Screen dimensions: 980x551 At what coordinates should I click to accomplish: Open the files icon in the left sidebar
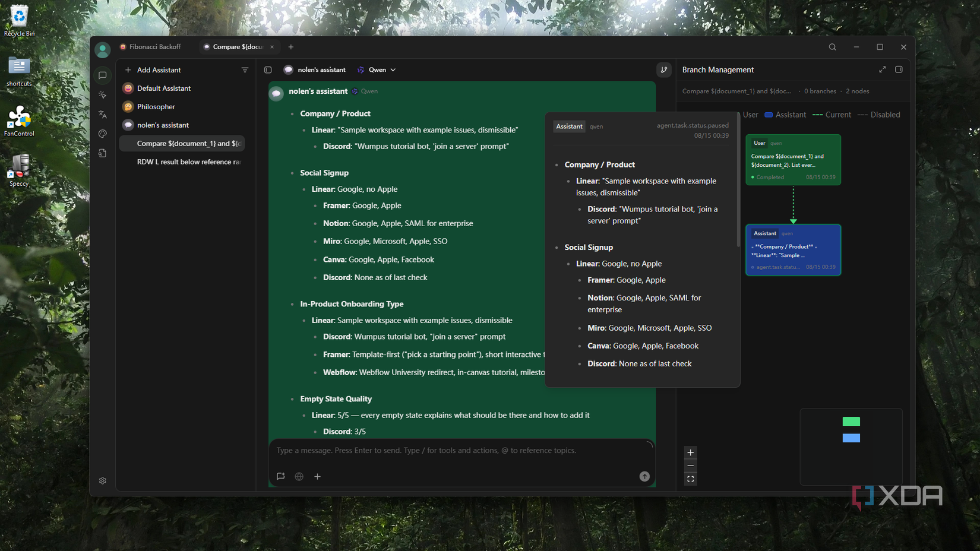pyautogui.click(x=103, y=153)
